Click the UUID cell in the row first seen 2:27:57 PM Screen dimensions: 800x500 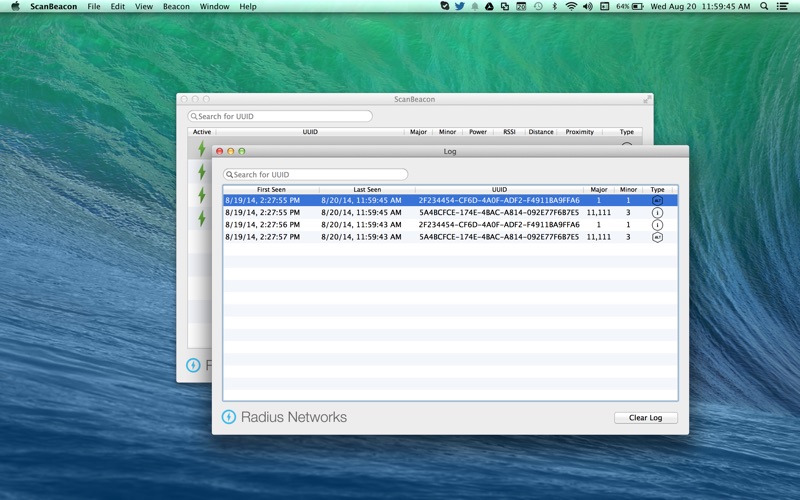[499, 237]
